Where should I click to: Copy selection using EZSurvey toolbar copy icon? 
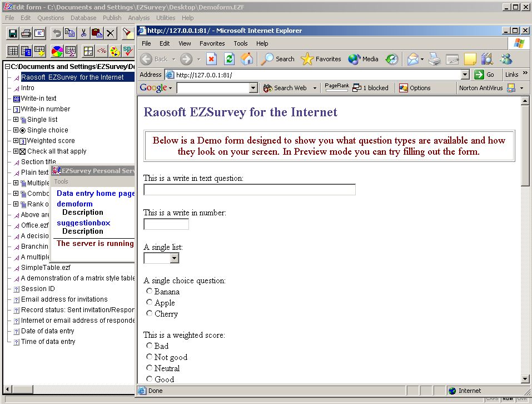click(70, 33)
